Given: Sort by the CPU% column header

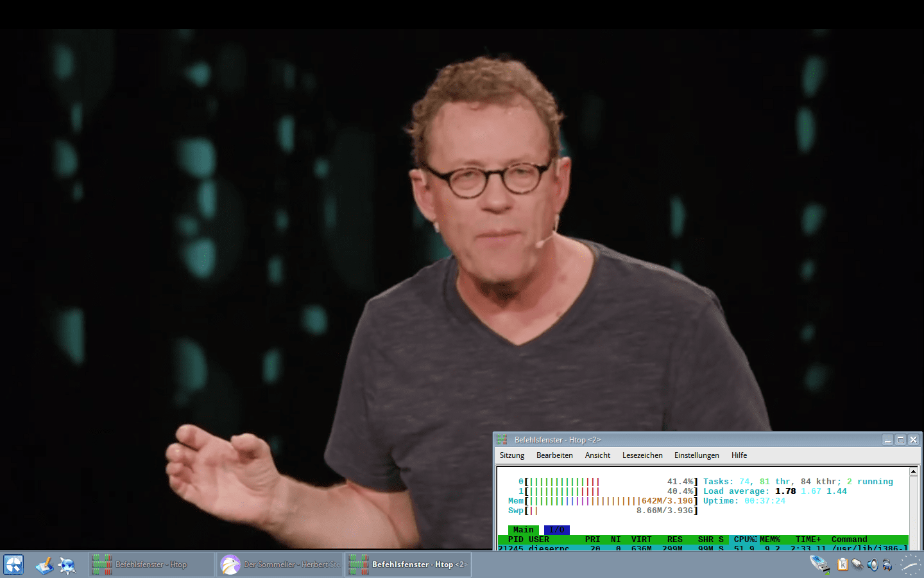Looking at the screenshot, I should point(744,539).
